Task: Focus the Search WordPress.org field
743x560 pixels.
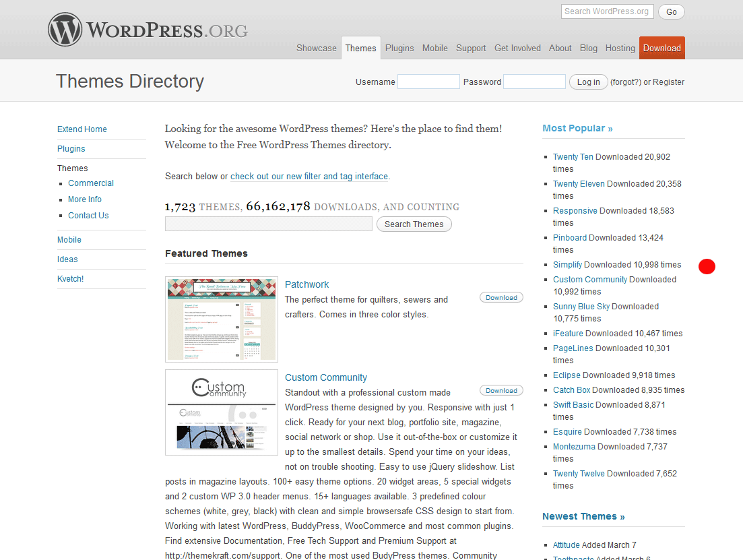Action: pyautogui.click(x=607, y=11)
